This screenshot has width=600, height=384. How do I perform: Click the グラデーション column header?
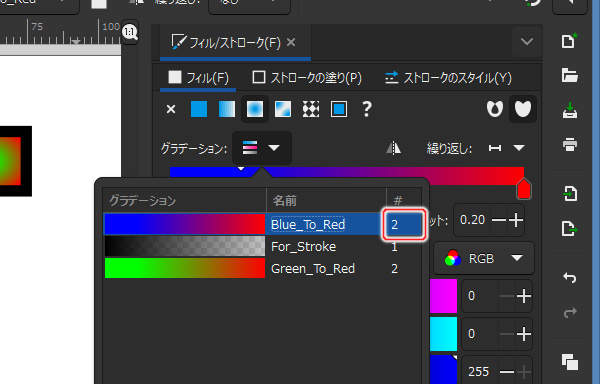pos(184,200)
